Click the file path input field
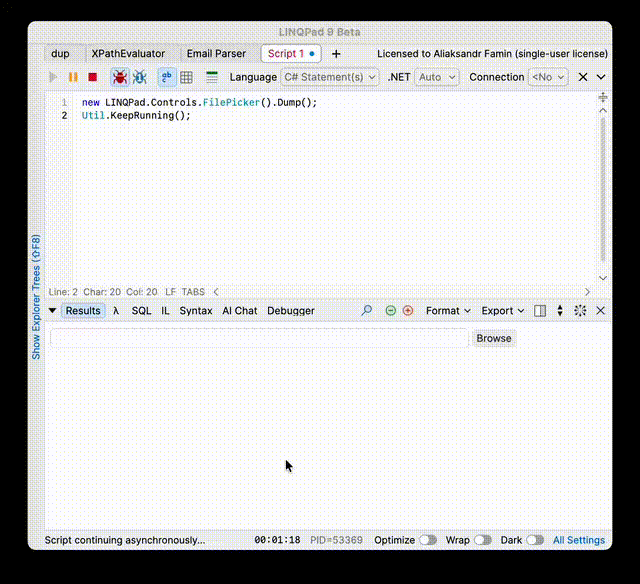 click(259, 338)
